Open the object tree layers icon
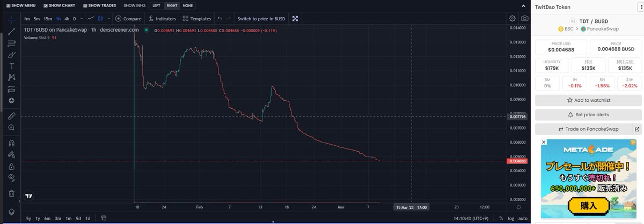This screenshot has height=224, width=644. click(12, 213)
